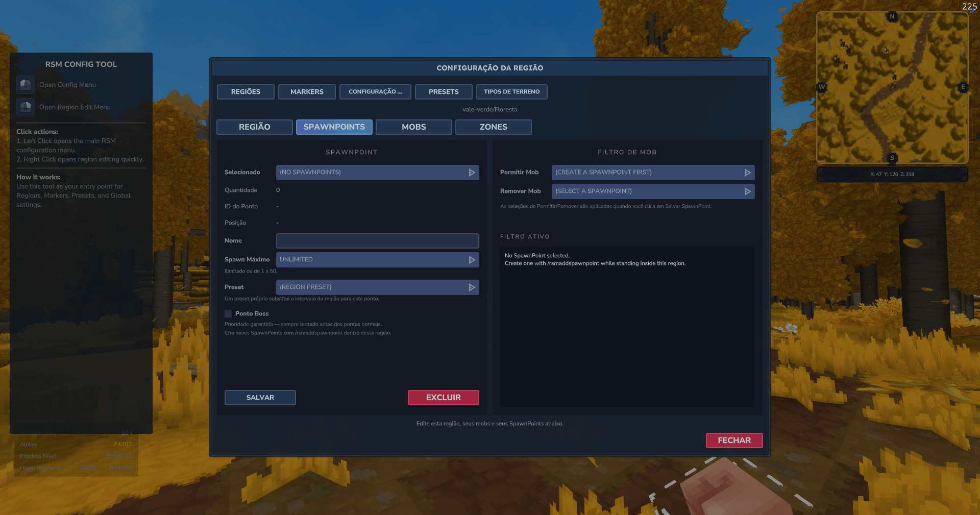The image size is (980, 515).
Task: Click the Open Config Menu icon
Action: (26, 85)
